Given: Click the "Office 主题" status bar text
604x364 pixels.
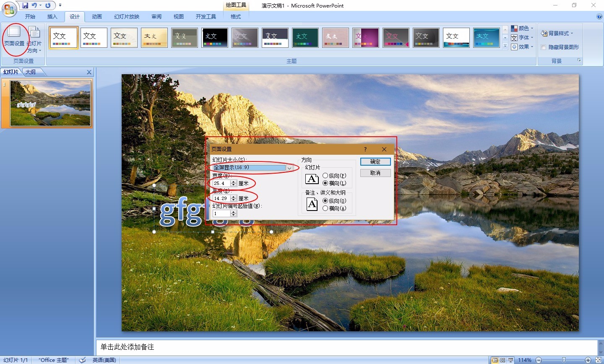Looking at the screenshot, I should click(54, 360).
